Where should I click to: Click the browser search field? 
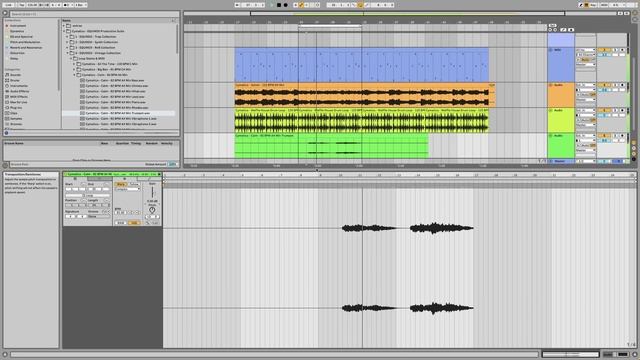click(x=94, y=14)
